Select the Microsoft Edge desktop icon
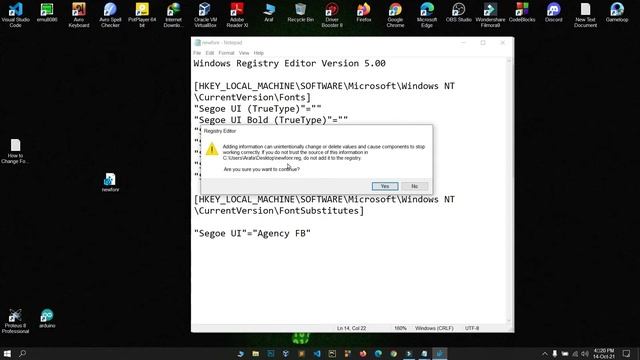 click(427, 14)
